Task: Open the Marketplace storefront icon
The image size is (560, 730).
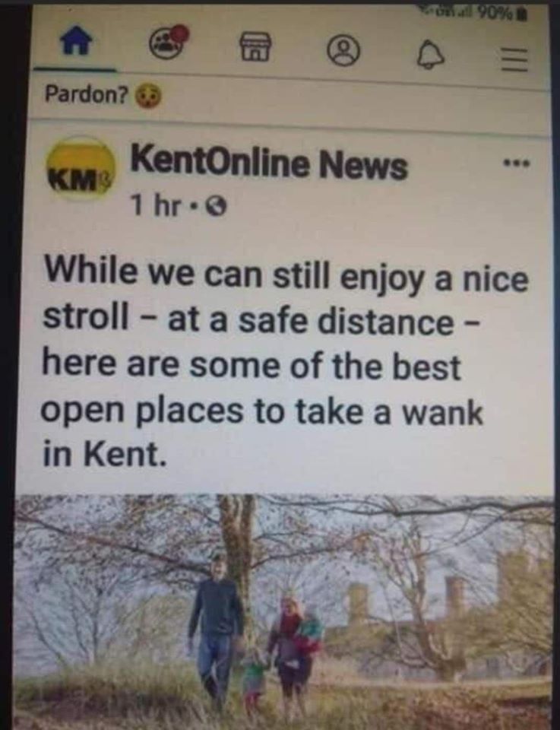Action: click(255, 48)
